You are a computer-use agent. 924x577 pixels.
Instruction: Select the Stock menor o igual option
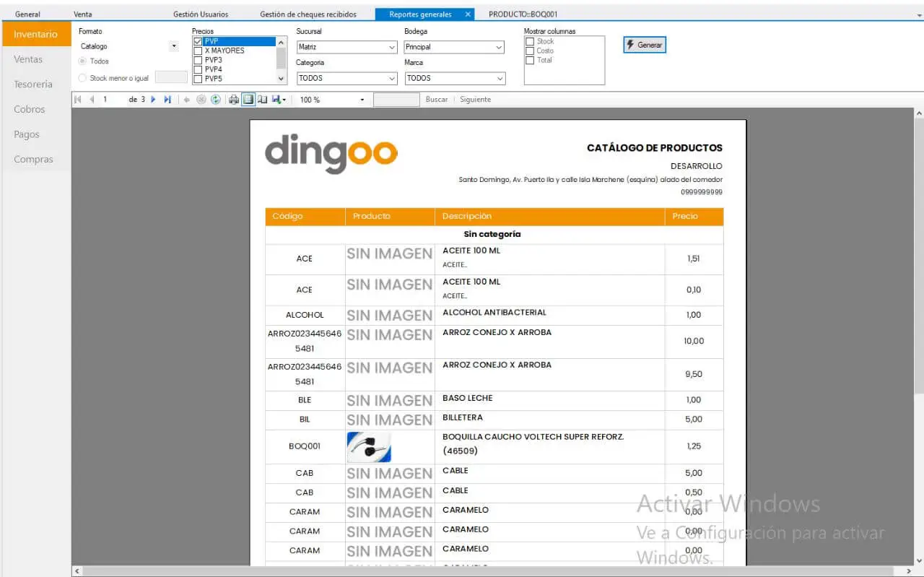point(82,78)
